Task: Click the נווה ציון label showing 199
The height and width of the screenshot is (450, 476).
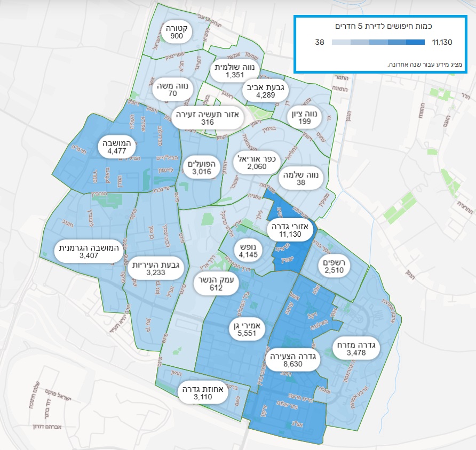Action: click(305, 118)
